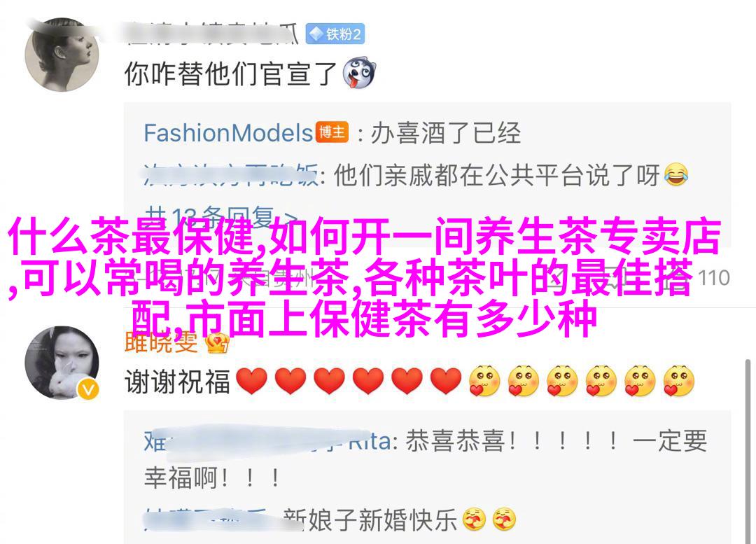Screen dimensions: 756x544
Task: Open the reply 恭喜恭喜 一定要幸福啊
Action: click(x=426, y=459)
